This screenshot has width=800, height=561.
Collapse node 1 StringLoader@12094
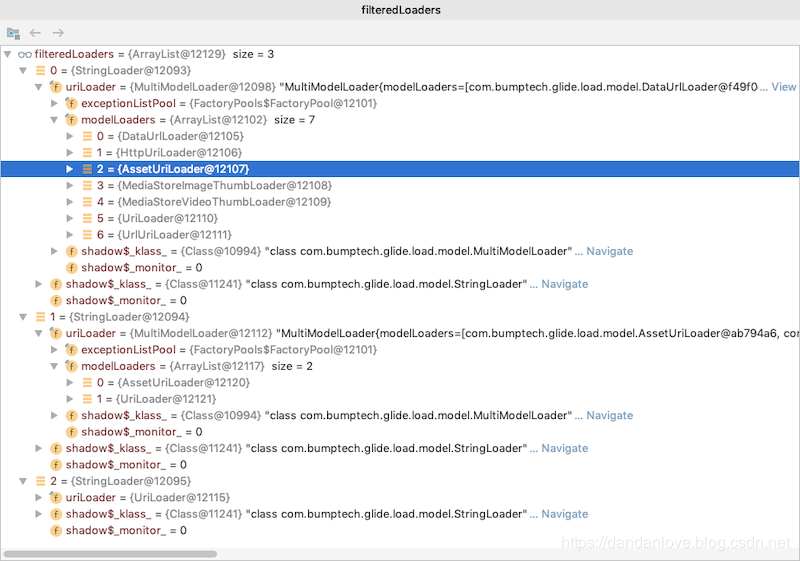point(23,317)
